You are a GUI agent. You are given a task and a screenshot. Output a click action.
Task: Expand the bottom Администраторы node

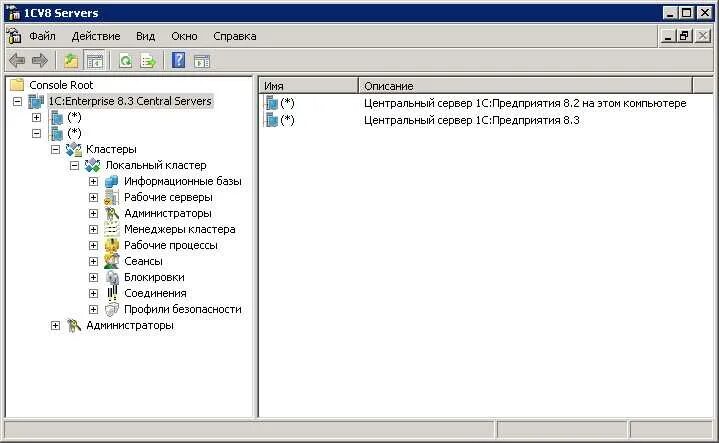55,326
